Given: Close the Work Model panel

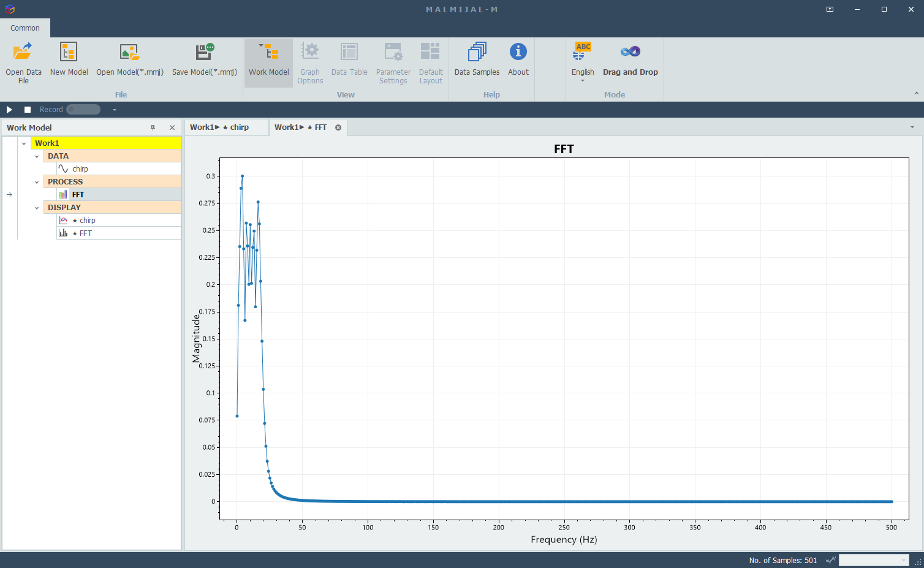Looking at the screenshot, I should (172, 127).
